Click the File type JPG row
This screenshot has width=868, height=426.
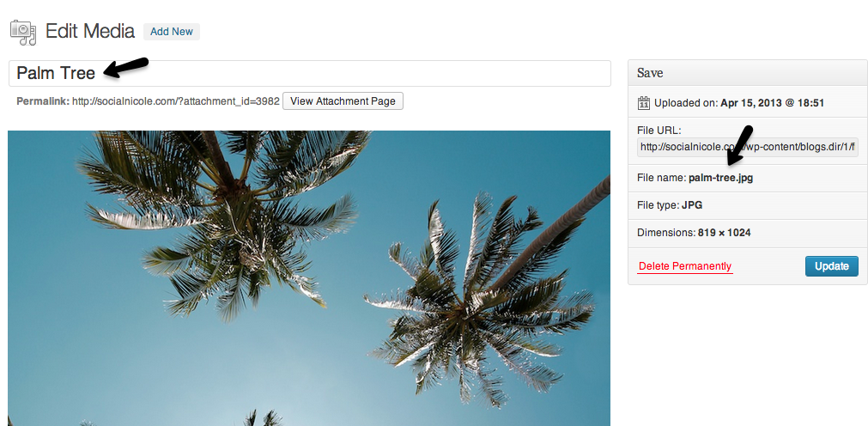[x=747, y=205]
